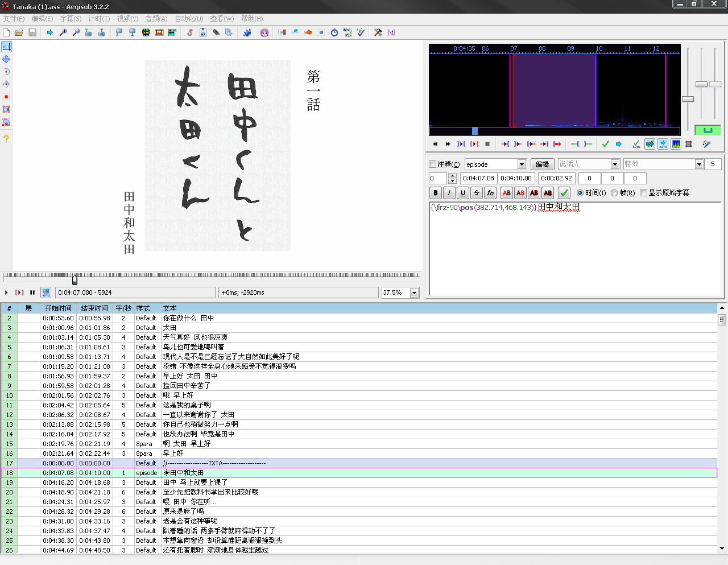Open Shift Times toolbar icon
This screenshot has height=565, width=728.
(282, 32)
